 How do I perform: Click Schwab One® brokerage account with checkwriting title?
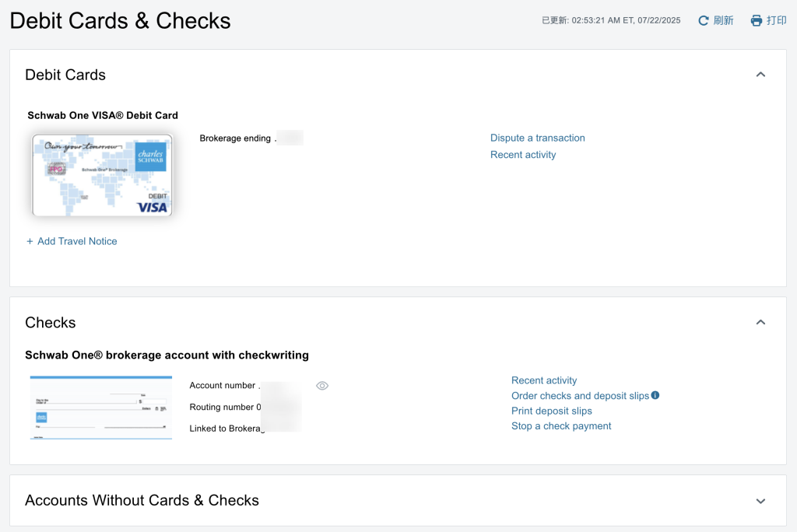167,355
